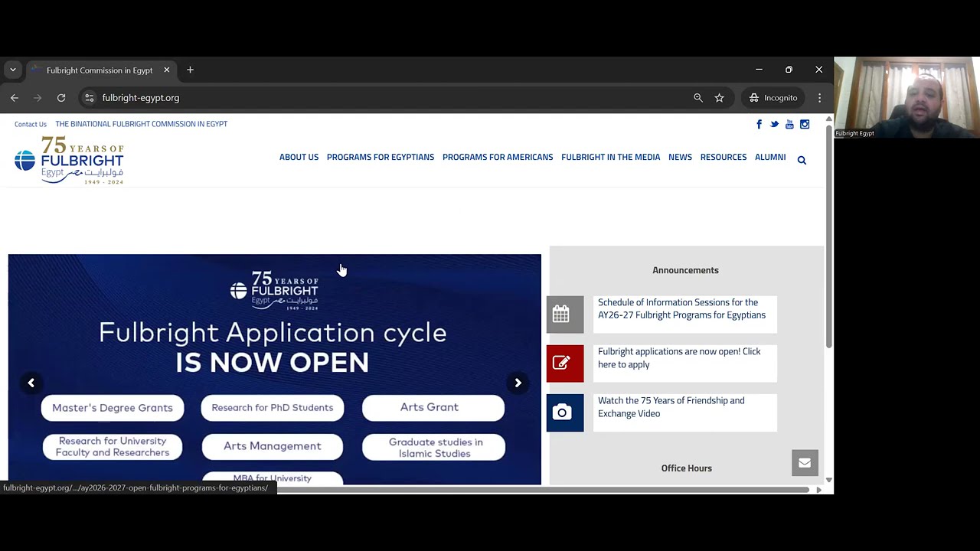Open the Twitter icon in site header
The height and width of the screenshot is (551, 980).
774,124
